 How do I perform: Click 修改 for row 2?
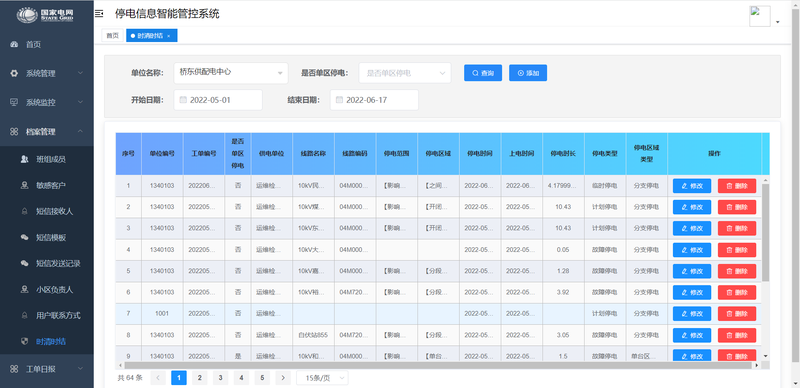(x=692, y=207)
